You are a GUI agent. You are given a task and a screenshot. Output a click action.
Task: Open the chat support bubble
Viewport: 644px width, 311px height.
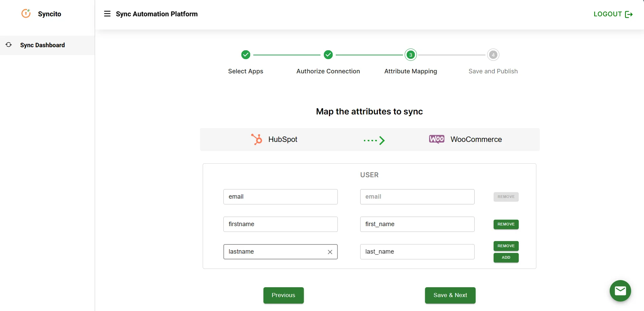(620, 291)
